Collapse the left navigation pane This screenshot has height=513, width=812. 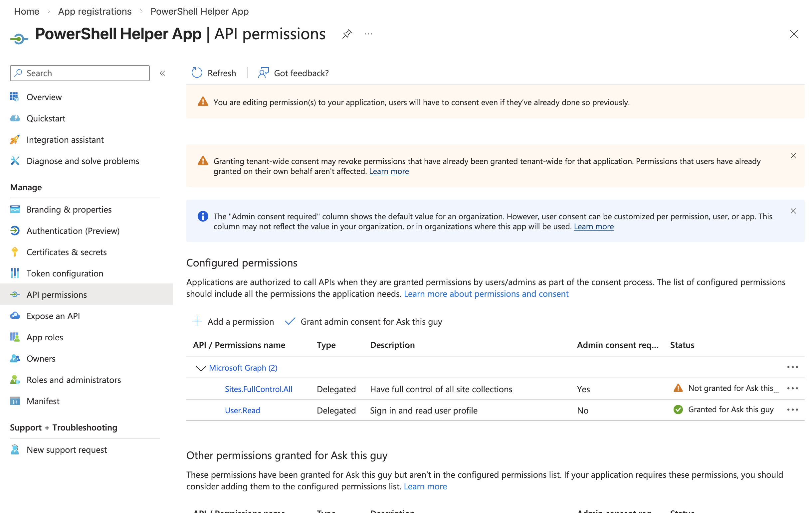point(163,73)
